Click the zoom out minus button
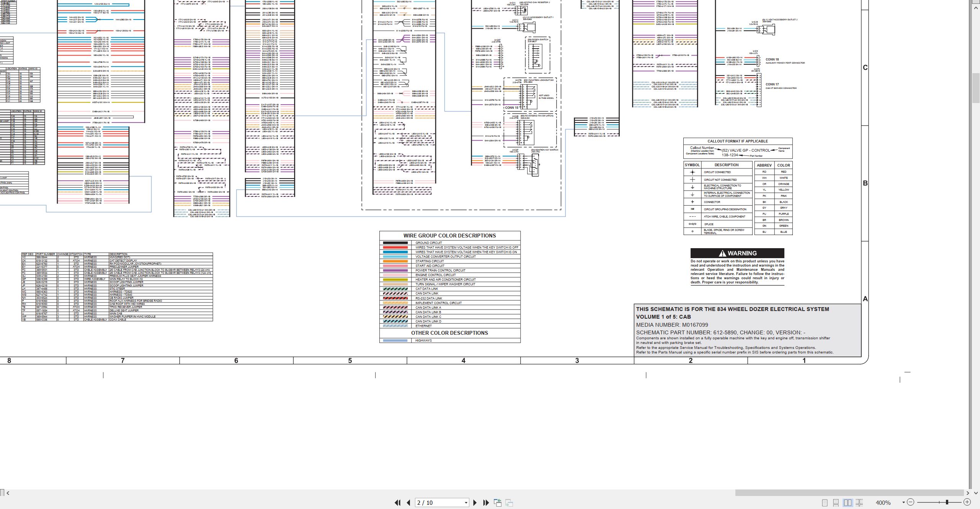 click(910, 502)
